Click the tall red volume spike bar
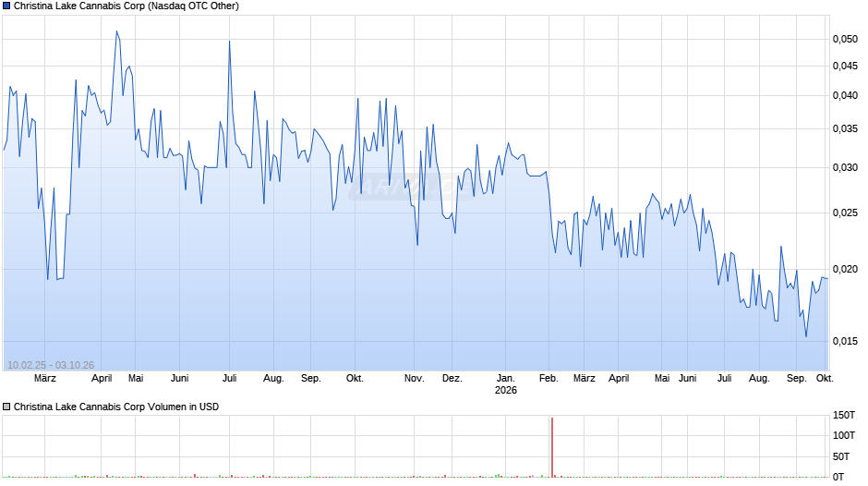Screen dimensions: 868x486 point(552,447)
